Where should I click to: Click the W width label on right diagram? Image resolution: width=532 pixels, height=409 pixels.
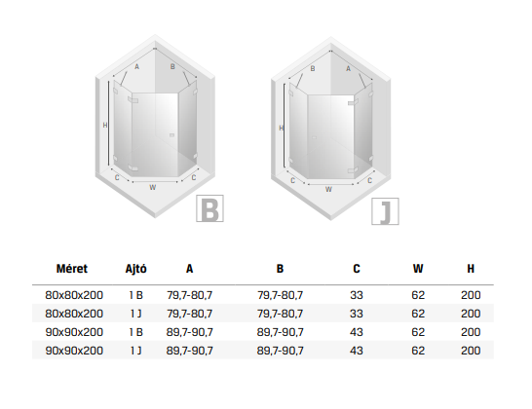click(328, 189)
